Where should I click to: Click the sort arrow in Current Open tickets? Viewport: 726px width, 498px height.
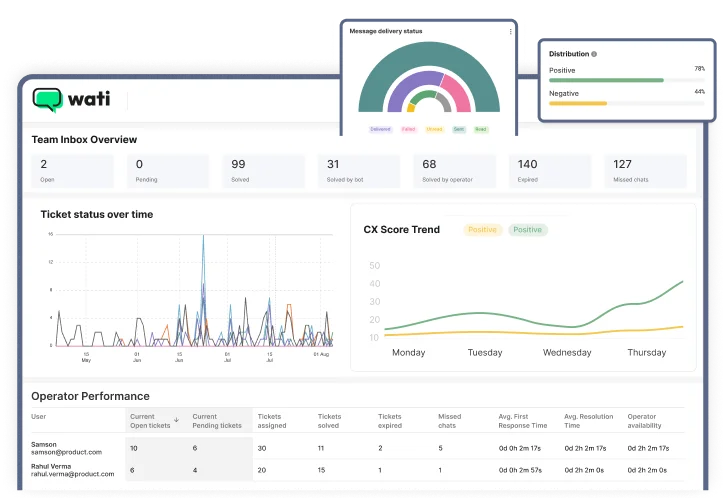pyautogui.click(x=177, y=420)
